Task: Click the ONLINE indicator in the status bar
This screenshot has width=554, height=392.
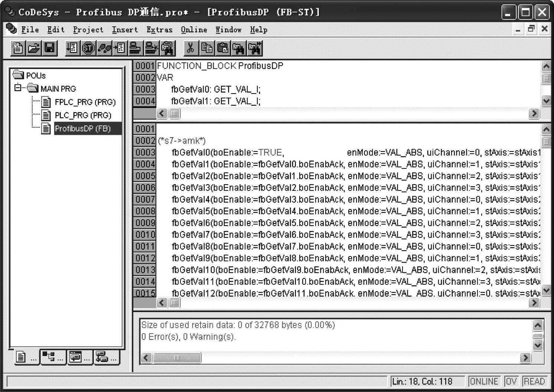Action: 484,382
